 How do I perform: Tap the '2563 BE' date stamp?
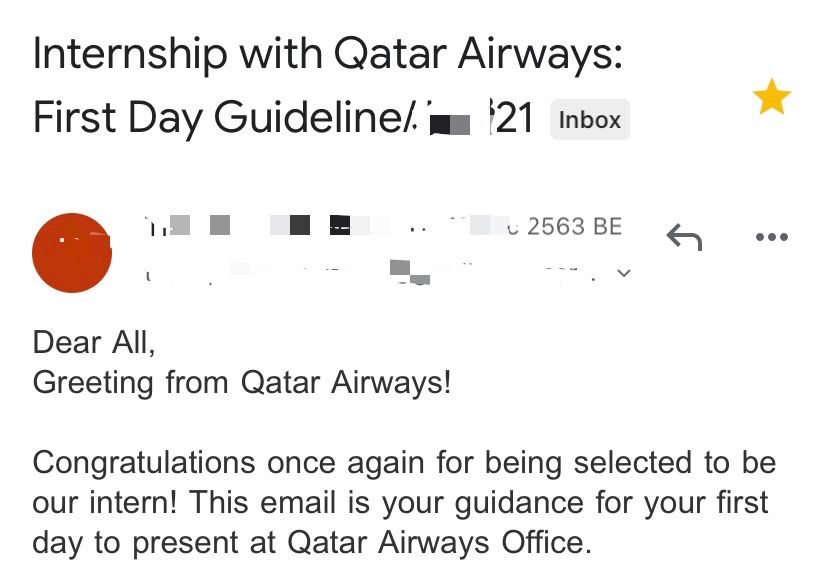[x=574, y=227]
